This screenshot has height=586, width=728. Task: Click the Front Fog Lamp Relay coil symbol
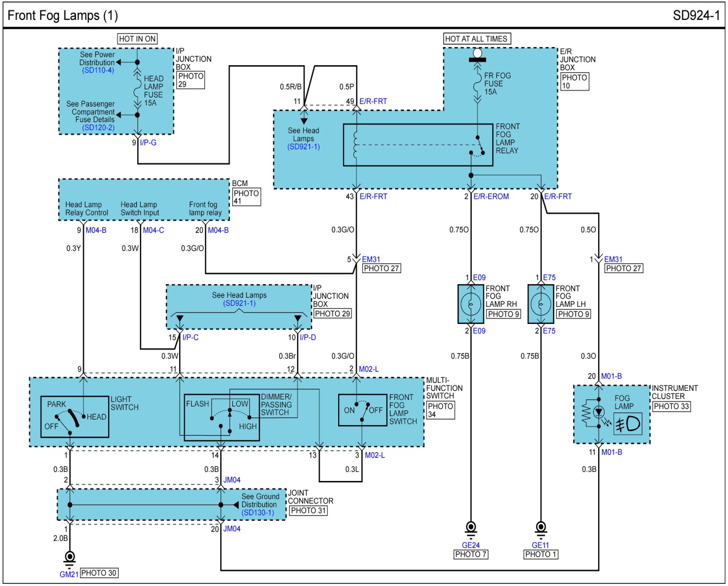(x=355, y=145)
